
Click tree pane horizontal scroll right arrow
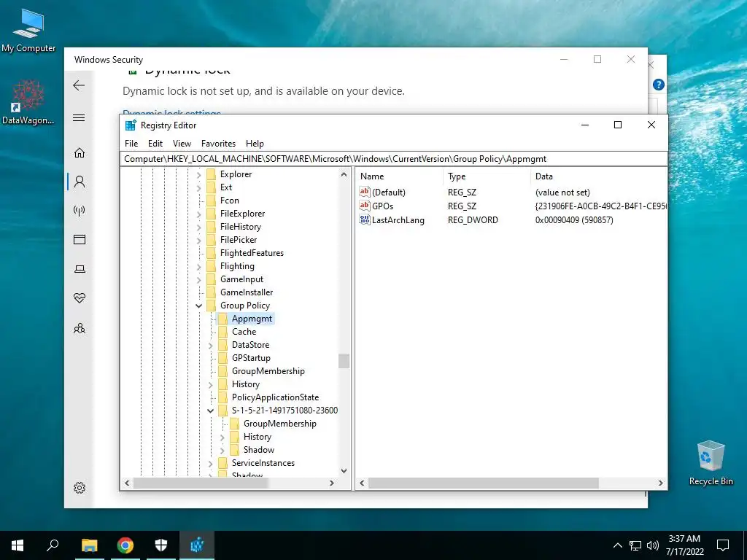(332, 483)
